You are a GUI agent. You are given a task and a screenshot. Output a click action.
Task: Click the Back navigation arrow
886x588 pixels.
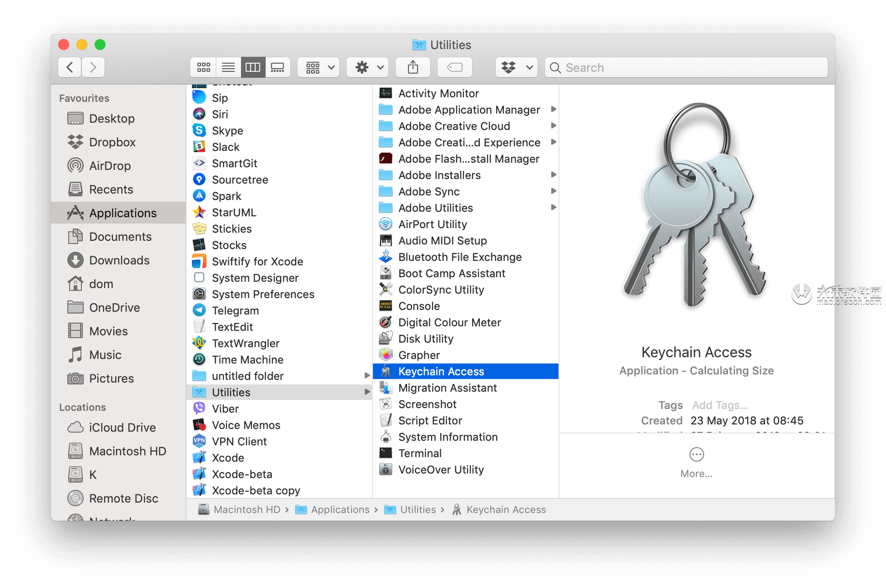[70, 67]
